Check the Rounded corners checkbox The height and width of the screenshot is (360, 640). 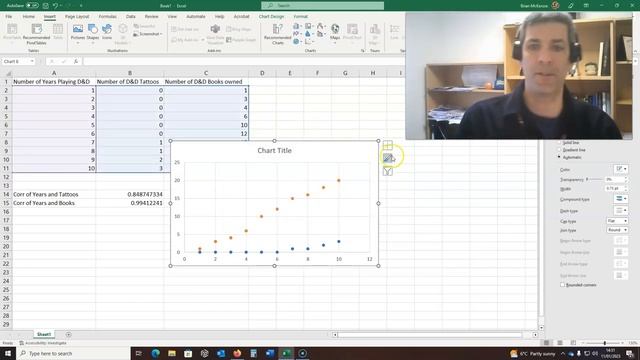[x=562, y=285]
